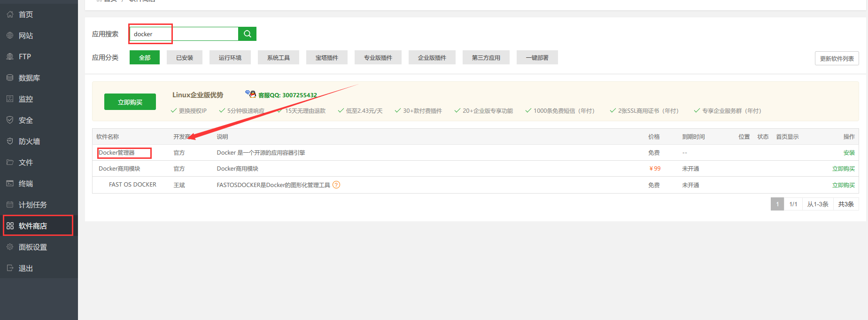This screenshot has width=868, height=320.
Task: Select the 第三方应用 category tab
Action: pyautogui.click(x=486, y=57)
